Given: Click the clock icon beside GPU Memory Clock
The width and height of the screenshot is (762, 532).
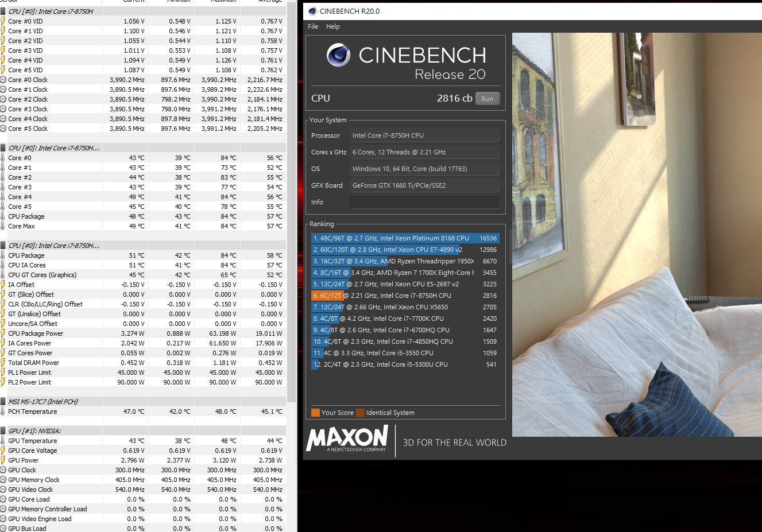Looking at the screenshot, I should point(3,480).
